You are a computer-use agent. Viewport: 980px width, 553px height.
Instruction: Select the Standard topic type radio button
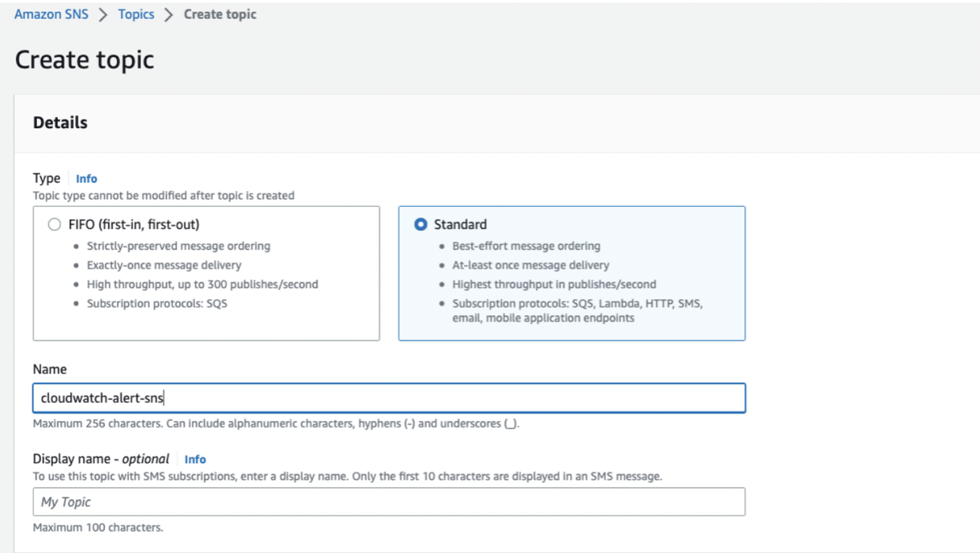click(420, 224)
